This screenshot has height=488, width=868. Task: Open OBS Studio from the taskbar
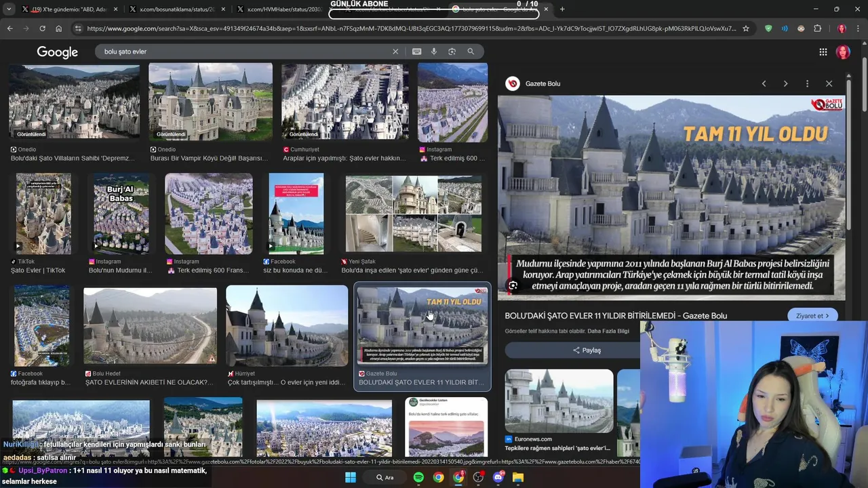(479, 477)
